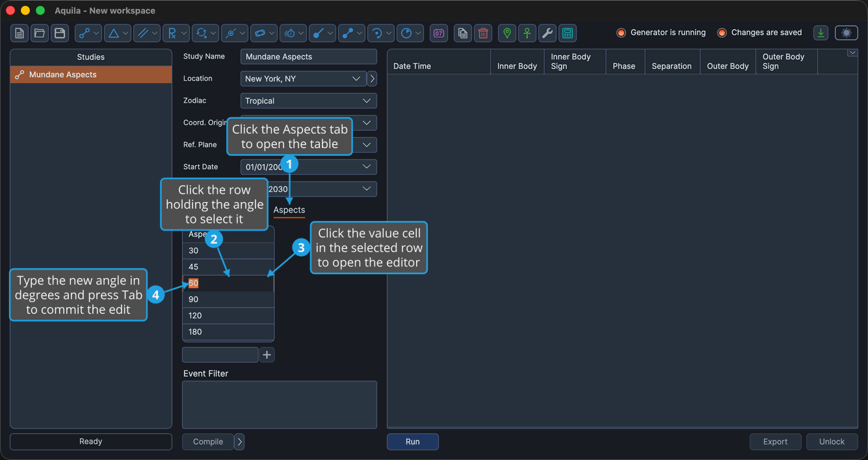The width and height of the screenshot is (868, 460).
Task: Sort by Outer Body Sign column header
Action: (x=787, y=62)
